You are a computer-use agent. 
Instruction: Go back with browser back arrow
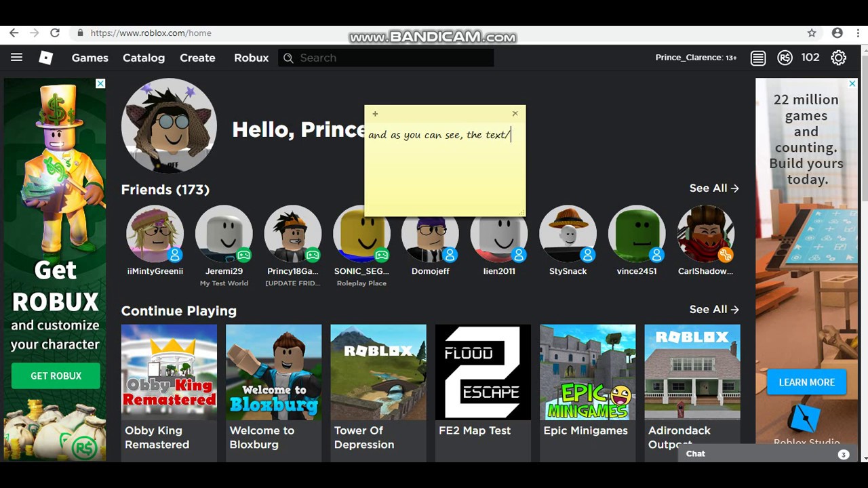(14, 33)
